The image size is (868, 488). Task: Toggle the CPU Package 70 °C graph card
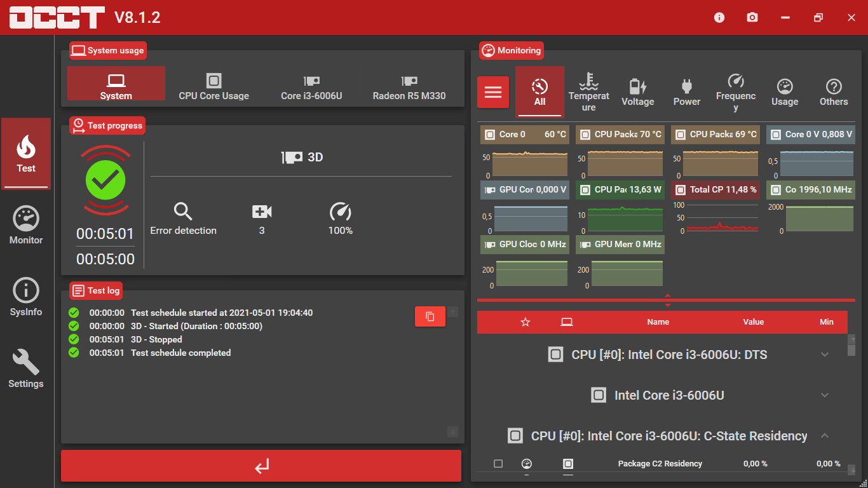620,135
